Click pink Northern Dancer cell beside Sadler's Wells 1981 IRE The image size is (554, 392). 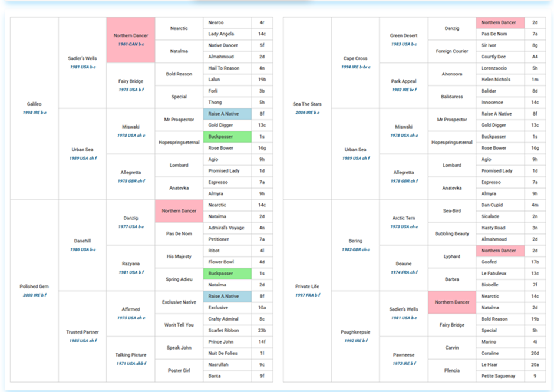(452, 302)
